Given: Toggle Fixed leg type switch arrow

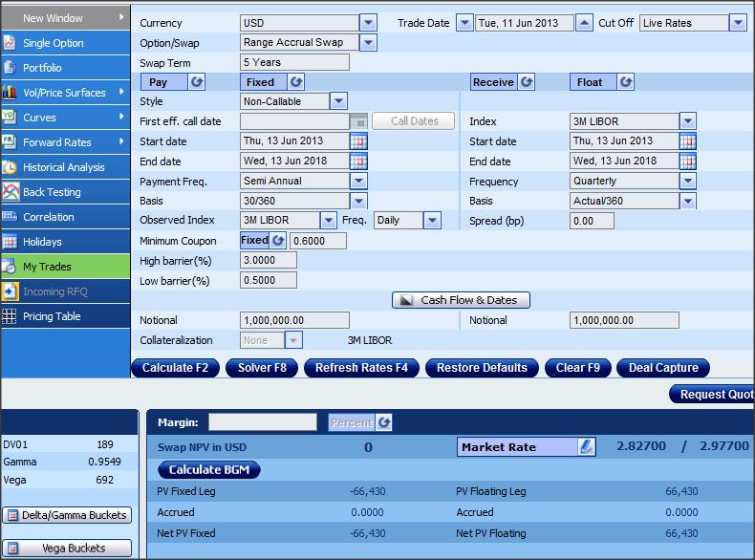Looking at the screenshot, I should [296, 82].
